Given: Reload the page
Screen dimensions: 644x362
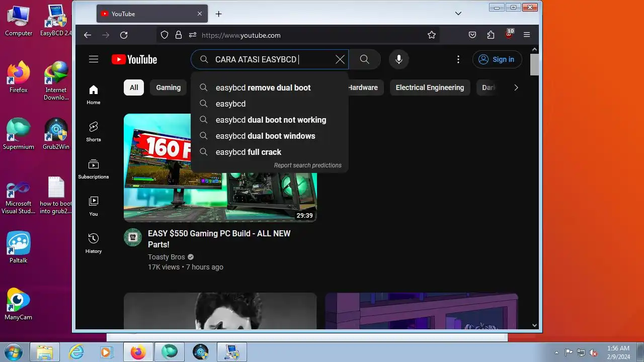Looking at the screenshot, I should [x=124, y=35].
